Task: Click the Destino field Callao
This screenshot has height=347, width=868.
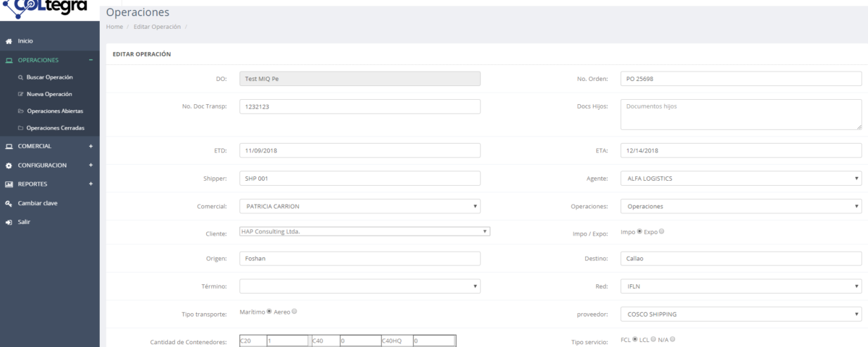Action: point(741,259)
